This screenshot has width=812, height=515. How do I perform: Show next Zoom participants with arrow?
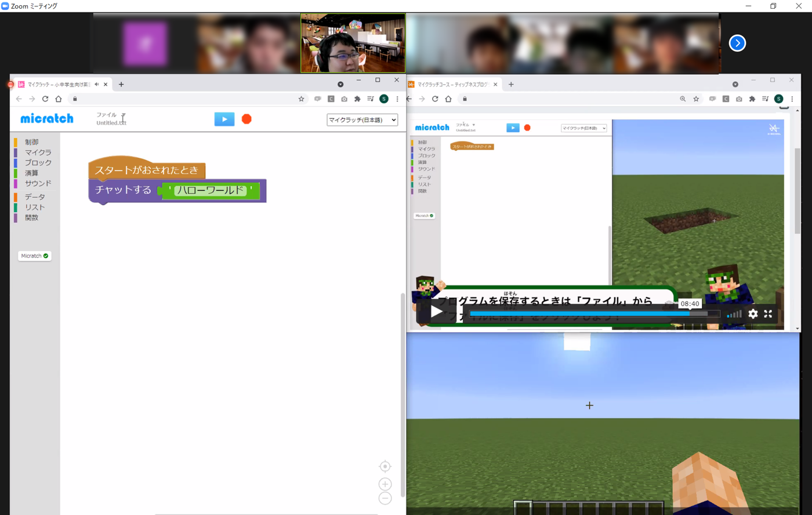click(x=737, y=43)
